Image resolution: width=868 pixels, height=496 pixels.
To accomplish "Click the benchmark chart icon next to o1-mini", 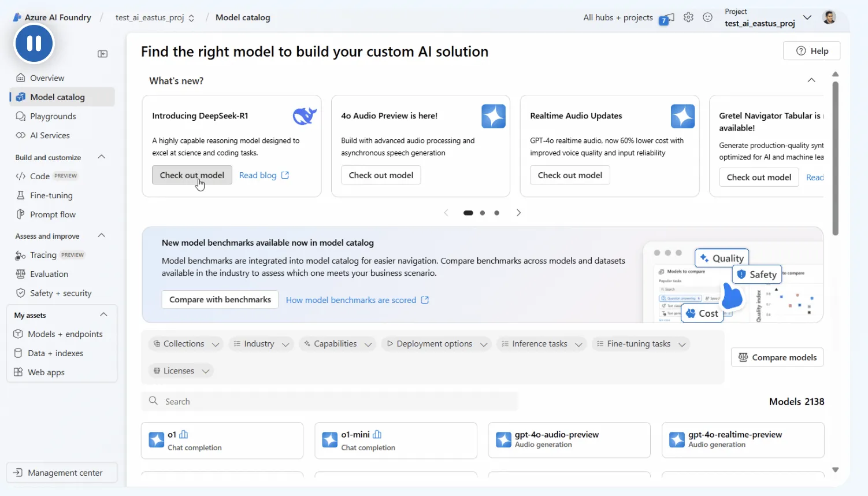I will tap(377, 434).
